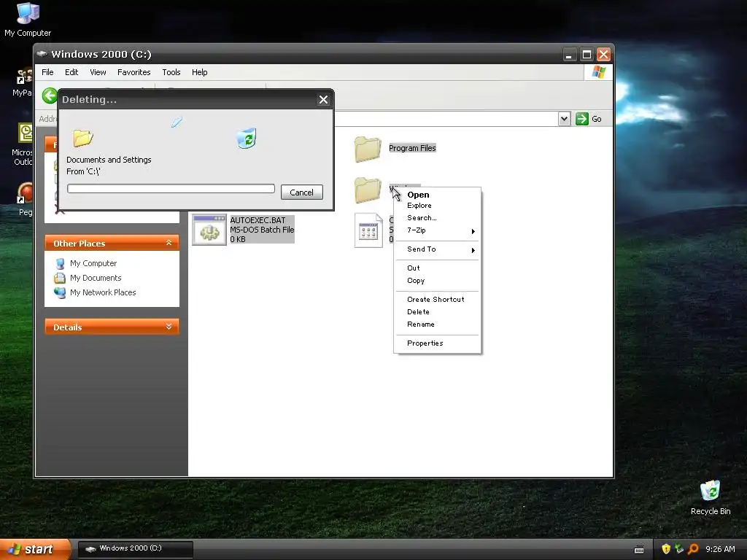Click the keyboard icon in the taskbar

pyautogui.click(x=639, y=550)
